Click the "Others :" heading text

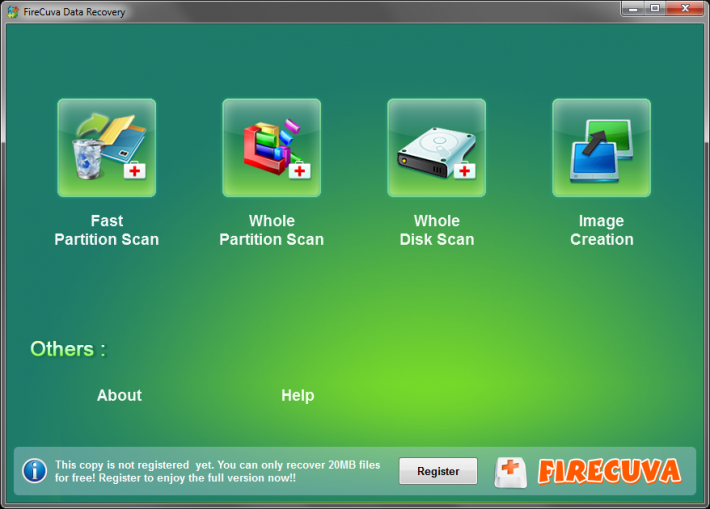coord(68,349)
